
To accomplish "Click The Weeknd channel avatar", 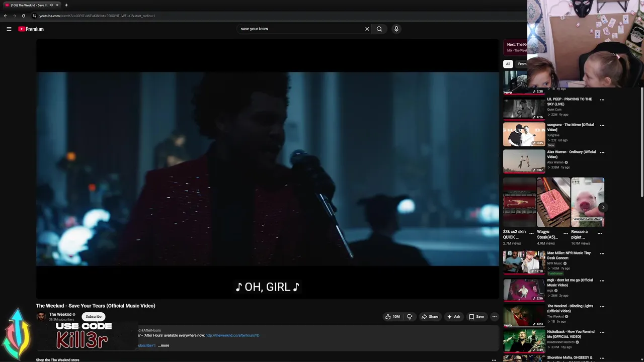I will point(41,317).
